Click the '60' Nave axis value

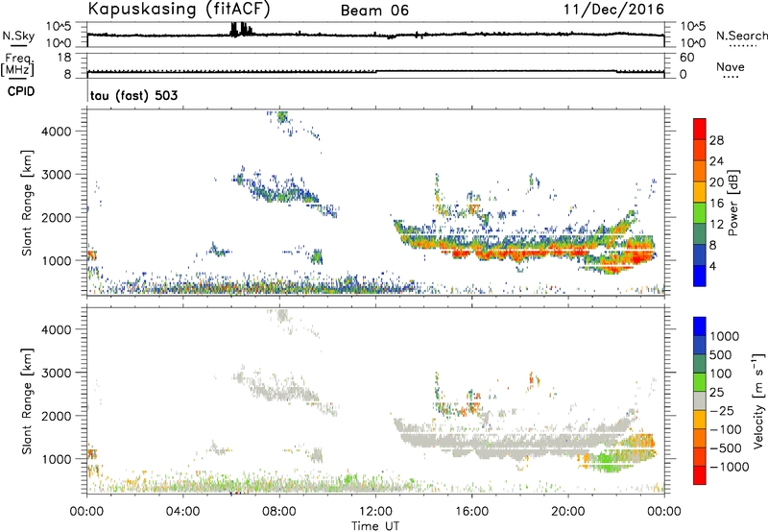(686, 58)
